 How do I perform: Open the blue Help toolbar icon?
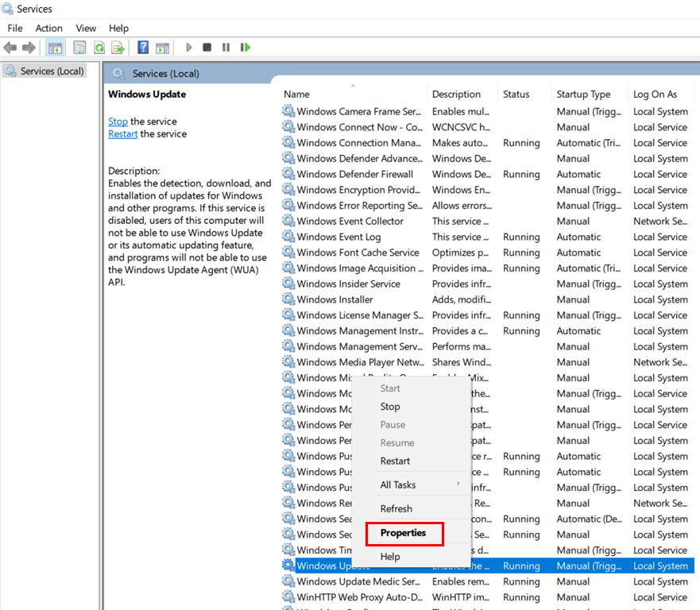tap(143, 48)
